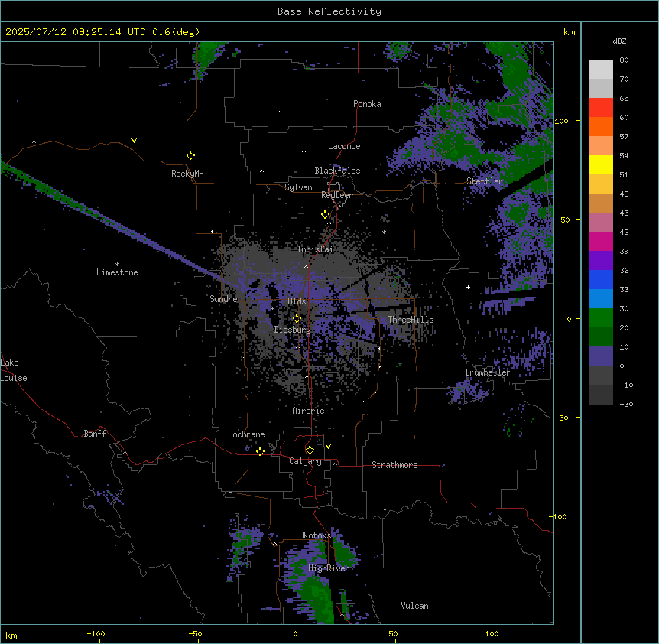
Task: Click the RockyMH town label
Action: (187, 174)
